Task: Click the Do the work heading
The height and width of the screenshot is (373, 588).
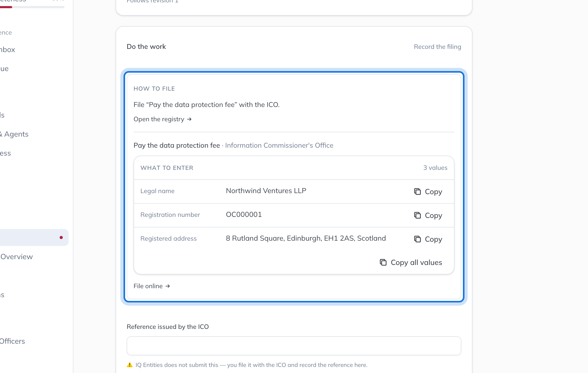Action: click(x=146, y=46)
